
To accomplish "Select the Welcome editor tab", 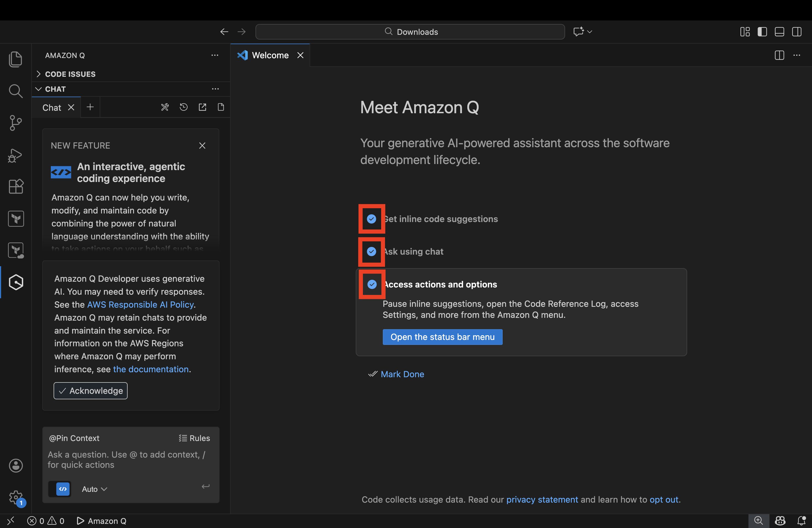I will [270, 55].
